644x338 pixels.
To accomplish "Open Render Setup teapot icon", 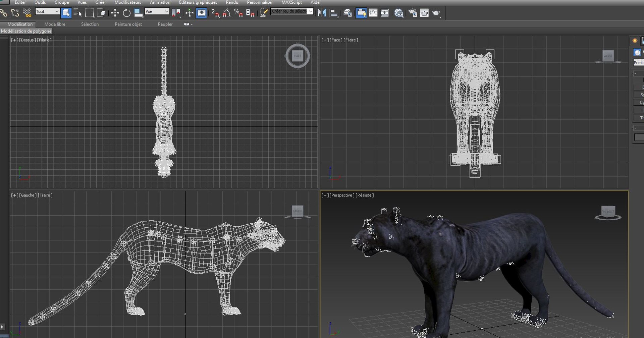I will (x=413, y=13).
